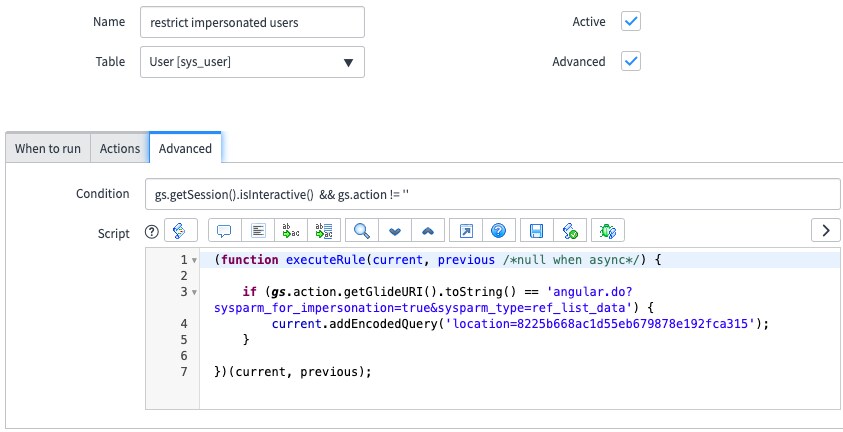Open the blue editor help icon
The image size is (843, 432).
499,231
